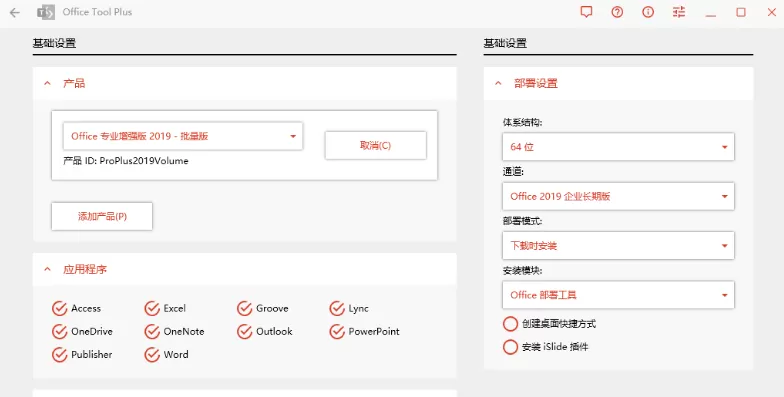This screenshot has height=397, width=784.
Task: Open the about info icon
Action: point(648,12)
